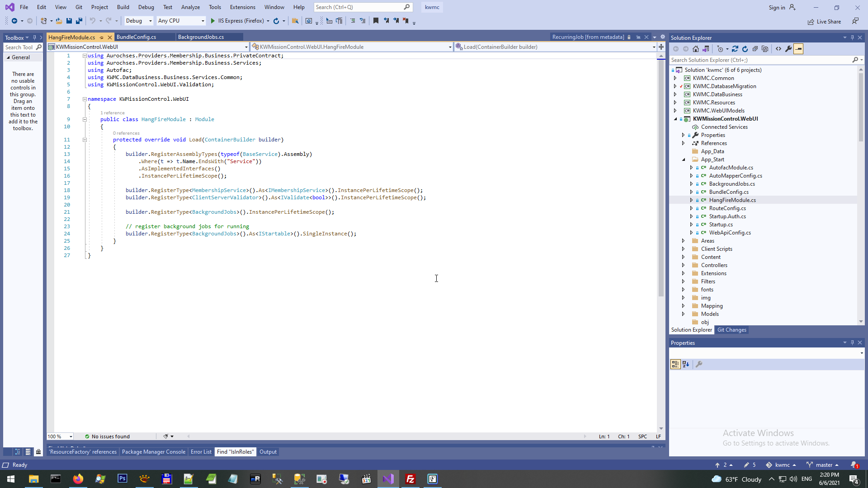Toggle Preview Selected Items button
This screenshot has height=488, width=868.
798,49
